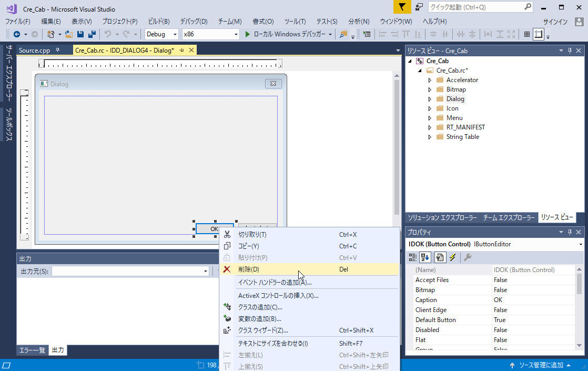This screenshot has width=588, height=371.
Task: Click Add to Source Control in status bar
Action: click(x=541, y=365)
